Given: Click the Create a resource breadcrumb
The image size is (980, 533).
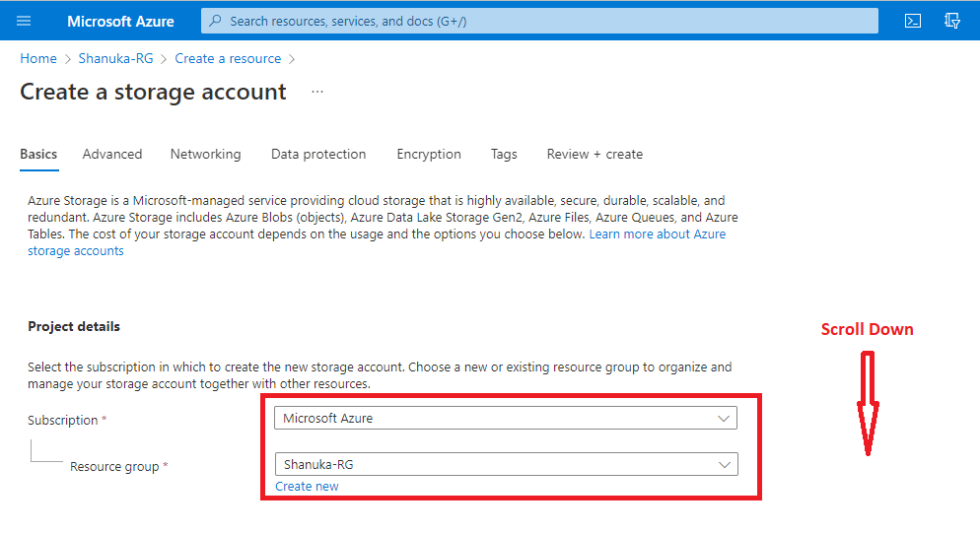Looking at the screenshot, I should pyautogui.click(x=228, y=59).
